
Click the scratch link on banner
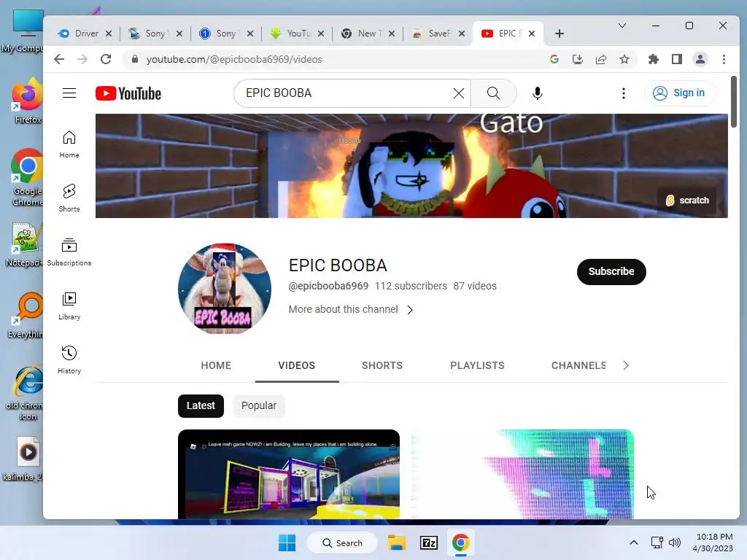pyautogui.click(x=687, y=201)
